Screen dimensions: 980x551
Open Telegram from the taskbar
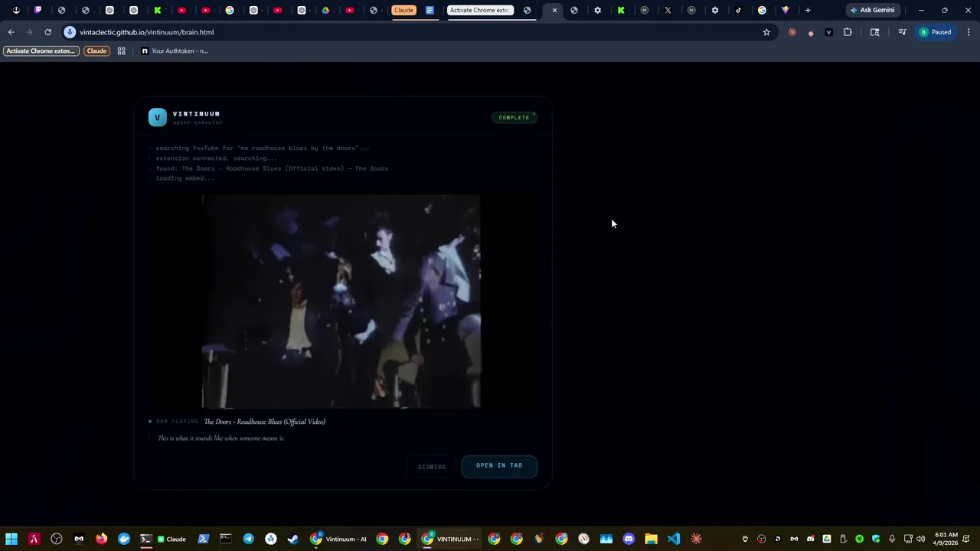click(248, 539)
